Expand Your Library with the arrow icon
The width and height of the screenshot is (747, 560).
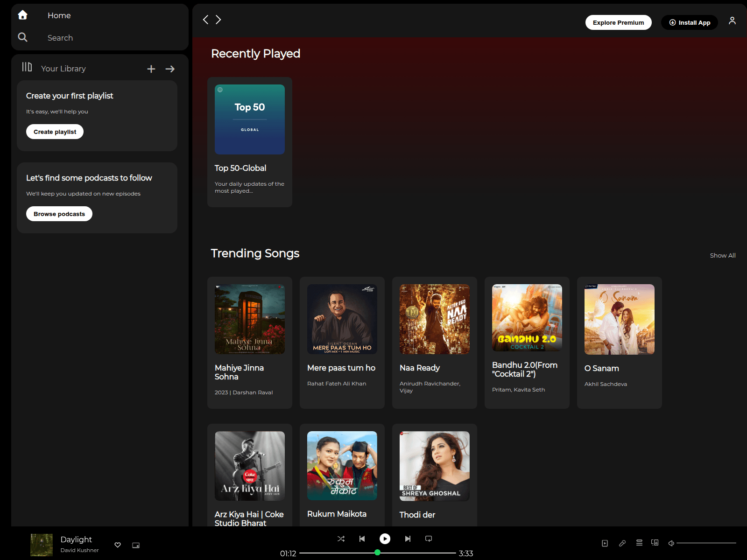coord(170,69)
